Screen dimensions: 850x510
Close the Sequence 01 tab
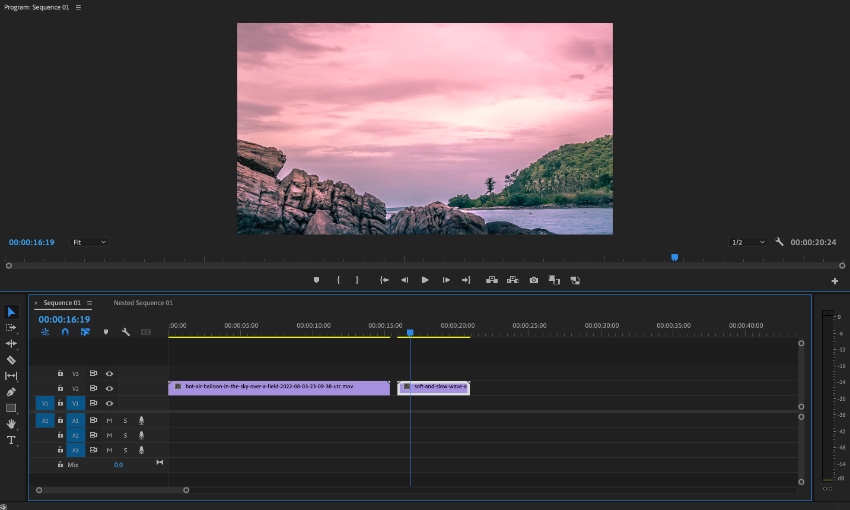[36, 303]
